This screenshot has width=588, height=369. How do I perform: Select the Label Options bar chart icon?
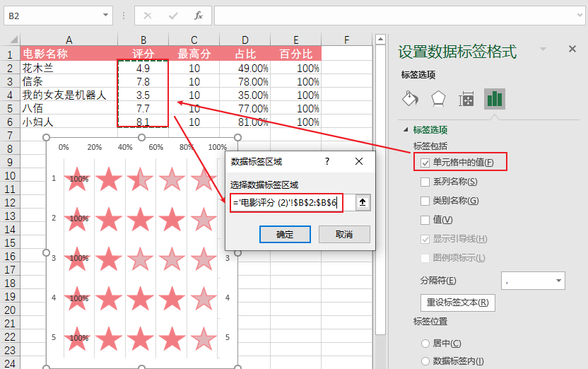tap(494, 99)
